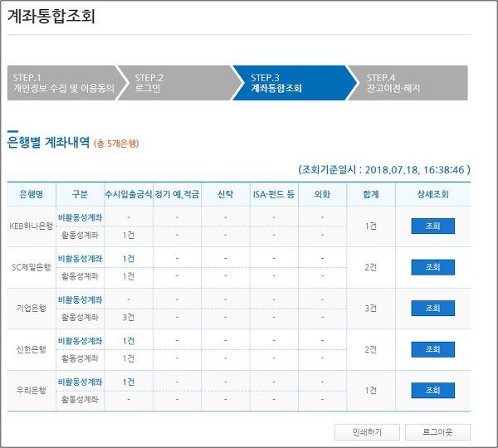Click the 구분 column header

[x=80, y=194]
